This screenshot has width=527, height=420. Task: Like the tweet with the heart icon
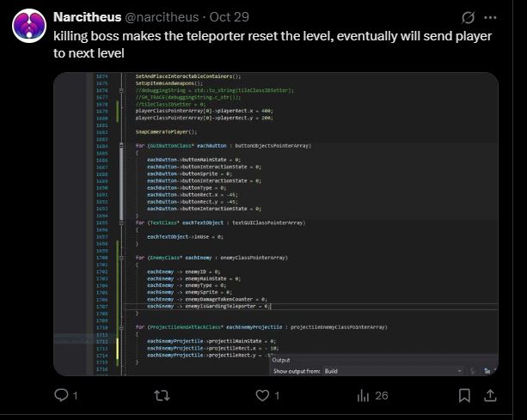coord(262,395)
